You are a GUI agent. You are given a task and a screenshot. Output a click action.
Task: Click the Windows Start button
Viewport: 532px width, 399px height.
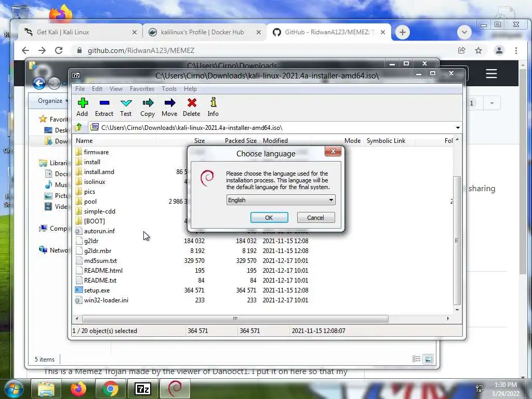click(x=14, y=389)
